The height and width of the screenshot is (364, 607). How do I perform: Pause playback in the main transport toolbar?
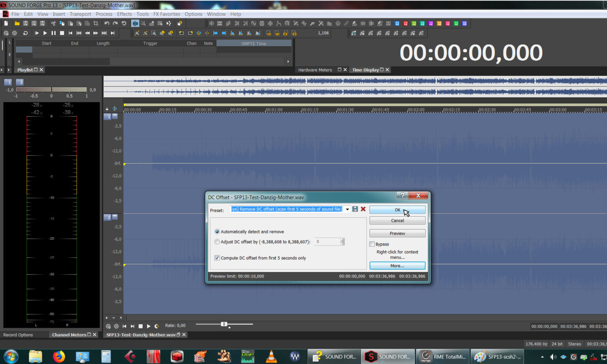point(53,33)
